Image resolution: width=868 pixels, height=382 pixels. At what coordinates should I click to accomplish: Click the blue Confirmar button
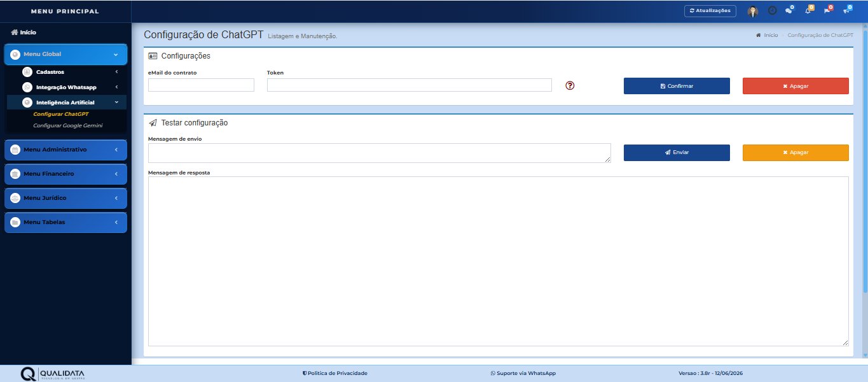pos(677,86)
